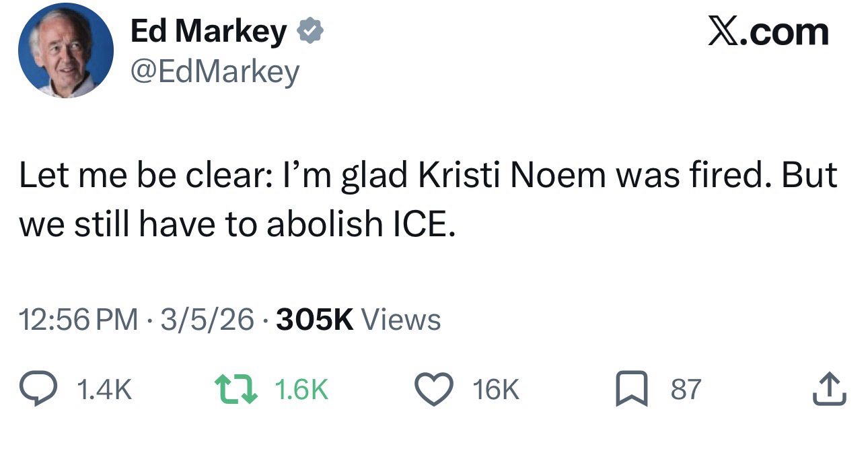Click the Ed Markey display name
The image size is (868, 453).
(x=208, y=31)
